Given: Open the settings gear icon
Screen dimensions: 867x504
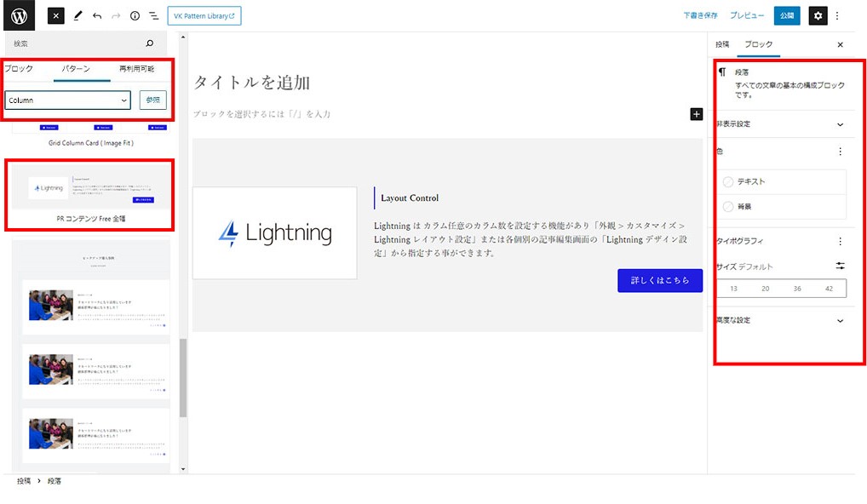Looking at the screenshot, I should [818, 15].
